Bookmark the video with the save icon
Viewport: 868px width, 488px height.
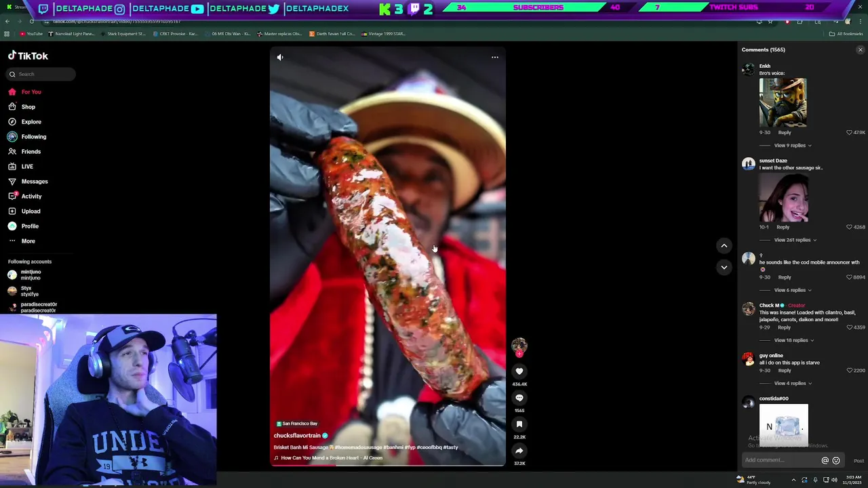519,424
